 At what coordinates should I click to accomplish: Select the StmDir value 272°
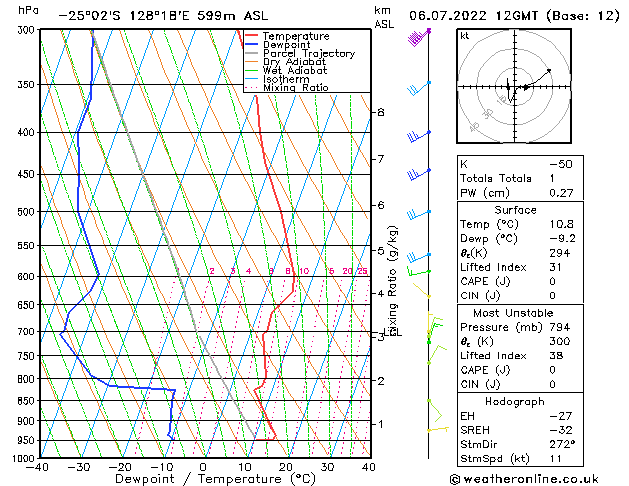(562, 445)
